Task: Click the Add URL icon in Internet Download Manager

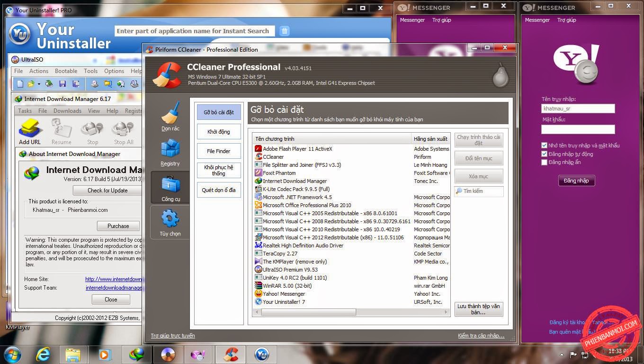Action: [x=29, y=129]
